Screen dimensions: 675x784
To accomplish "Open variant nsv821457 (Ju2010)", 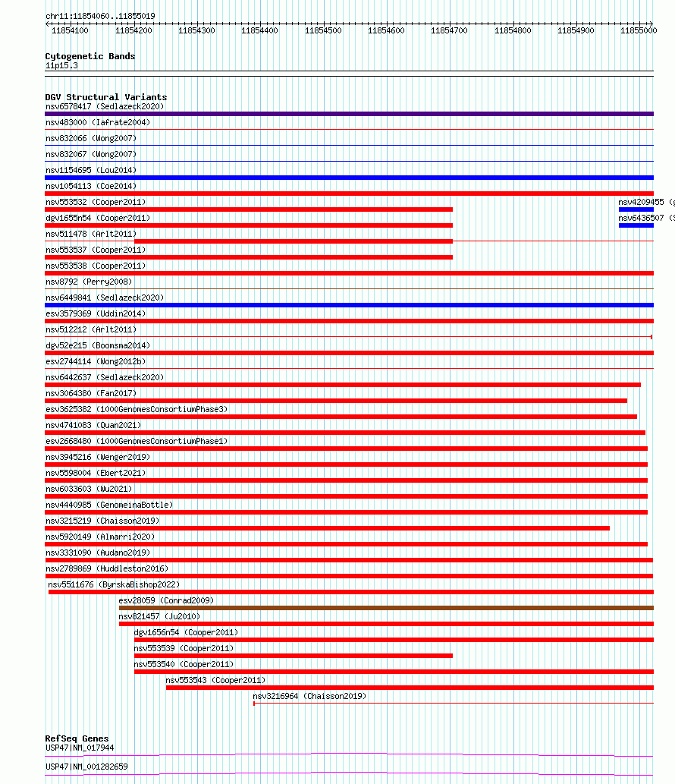I will click(x=159, y=617).
